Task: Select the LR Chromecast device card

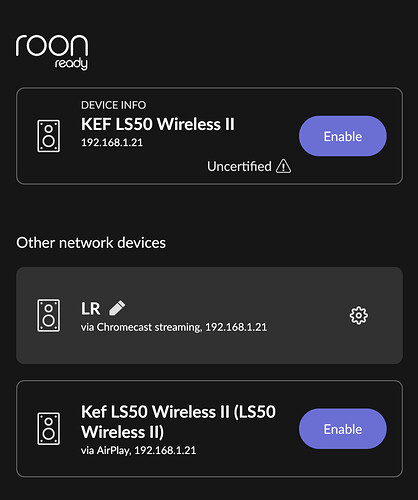Action: tap(209, 315)
